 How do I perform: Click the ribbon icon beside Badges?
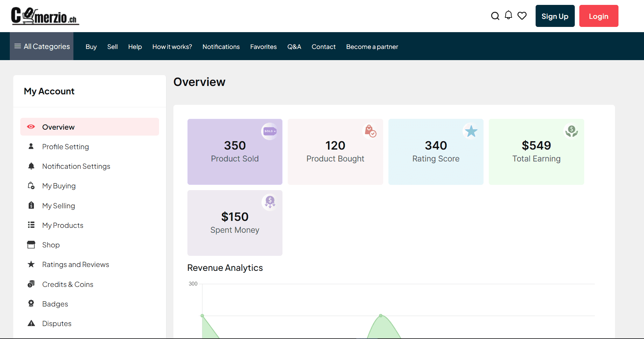click(31, 303)
